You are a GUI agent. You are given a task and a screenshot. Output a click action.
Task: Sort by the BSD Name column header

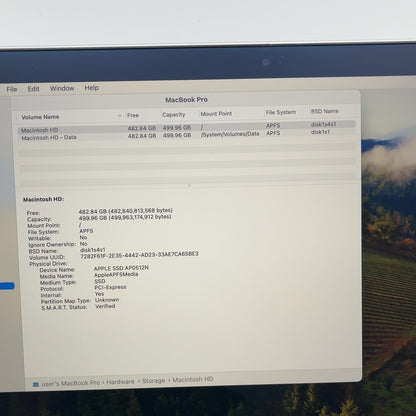[324, 111]
